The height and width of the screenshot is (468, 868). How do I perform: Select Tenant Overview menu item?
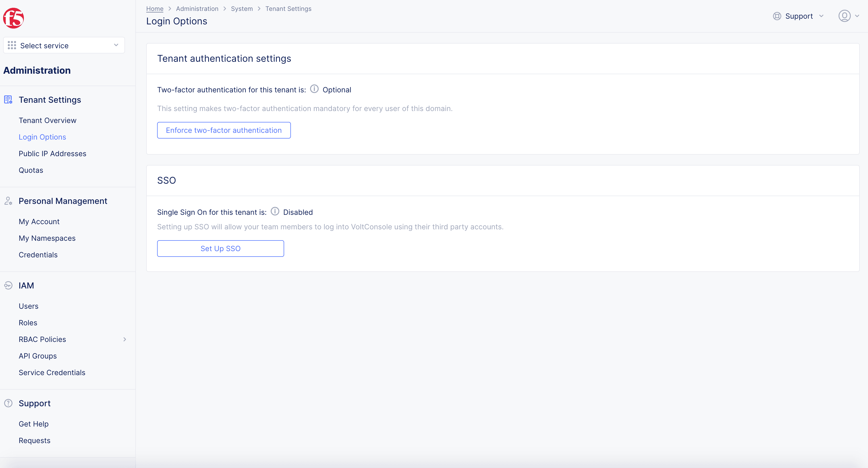pyautogui.click(x=47, y=120)
